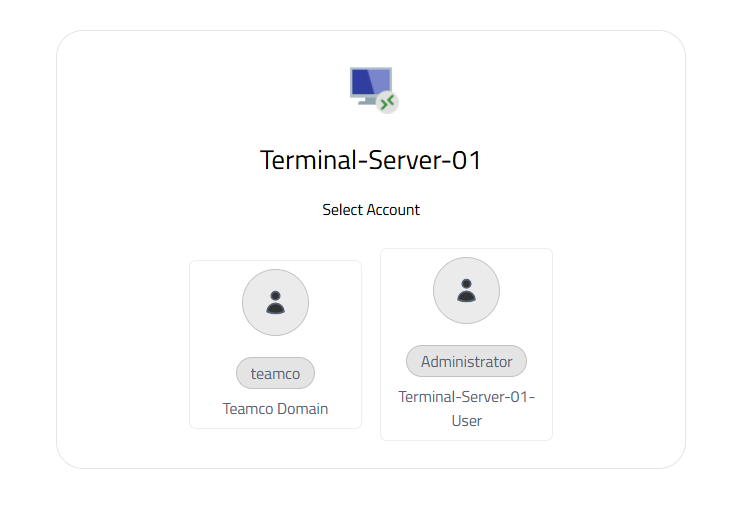Click the person silhouette above teamco

(275, 302)
